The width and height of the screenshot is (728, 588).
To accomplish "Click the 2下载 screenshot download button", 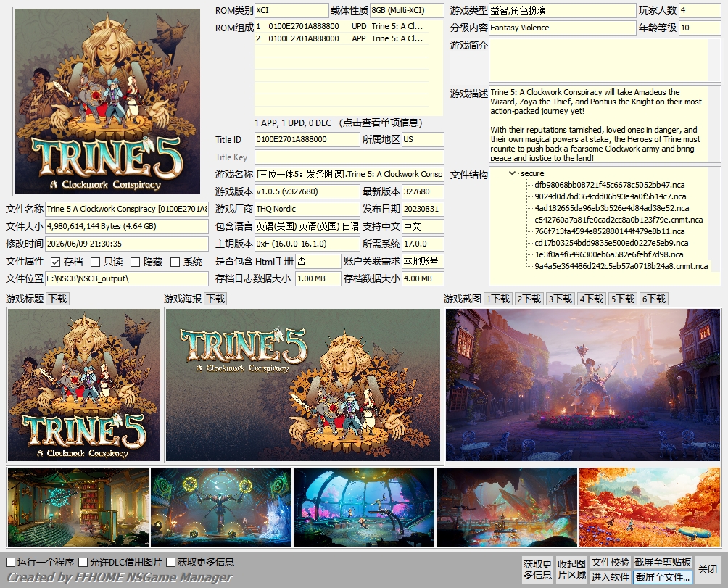I will 529,299.
